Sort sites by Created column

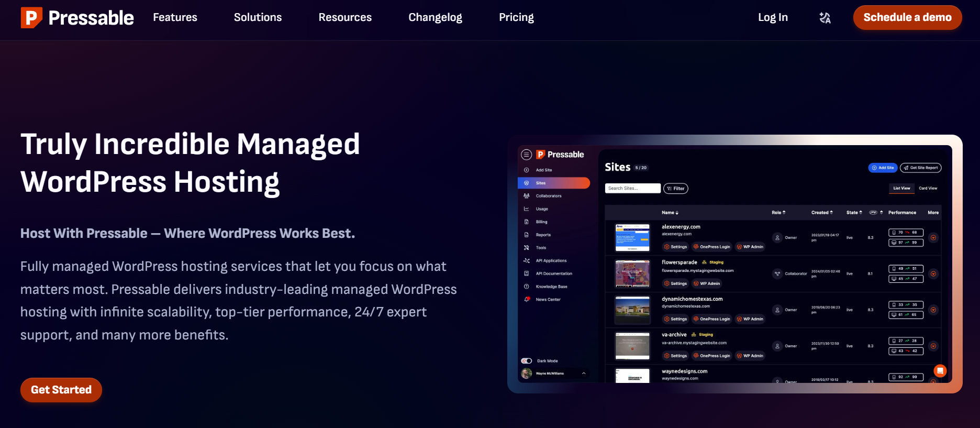click(x=822, y=213)
